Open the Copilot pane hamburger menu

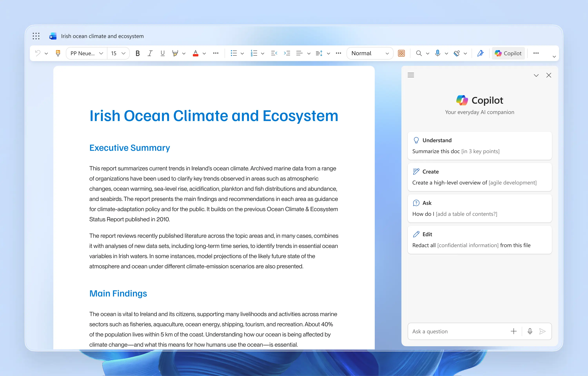(411, 75)
